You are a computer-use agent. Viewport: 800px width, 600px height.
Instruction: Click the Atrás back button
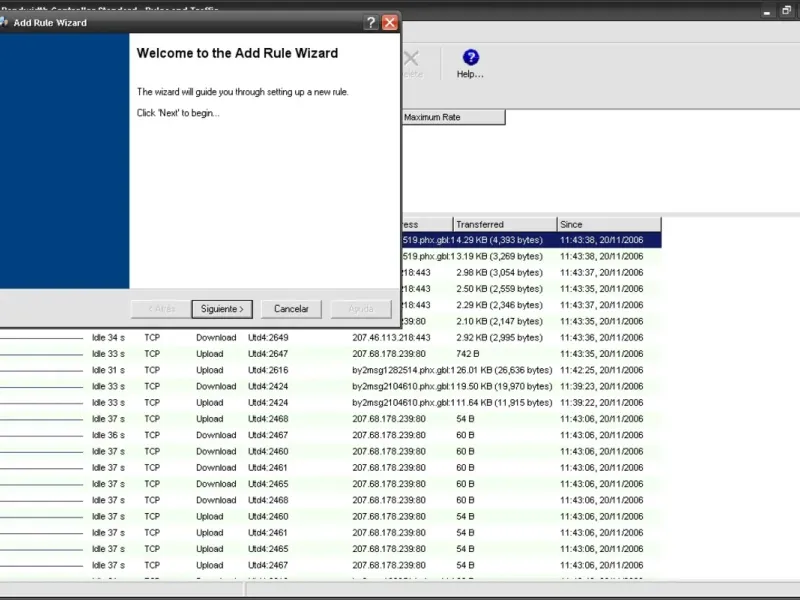click(161, 309)
